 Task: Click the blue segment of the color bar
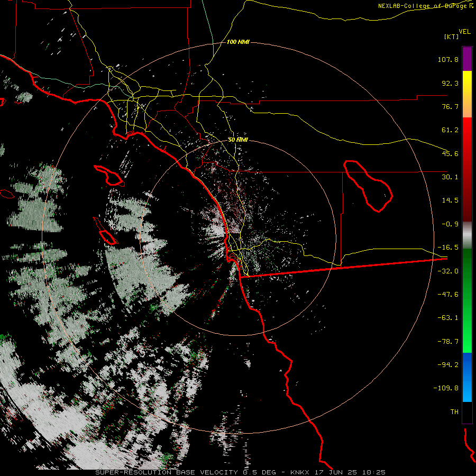point(467,377)
